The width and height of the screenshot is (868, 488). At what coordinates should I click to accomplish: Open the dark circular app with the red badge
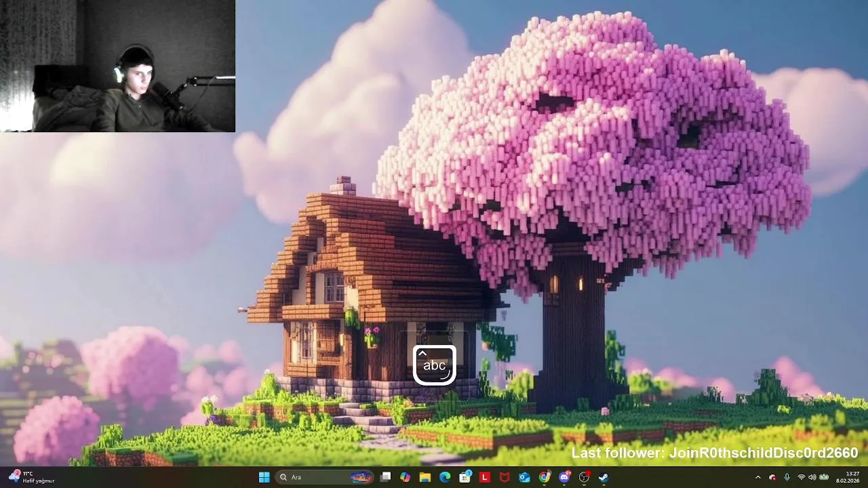[584, 477]
